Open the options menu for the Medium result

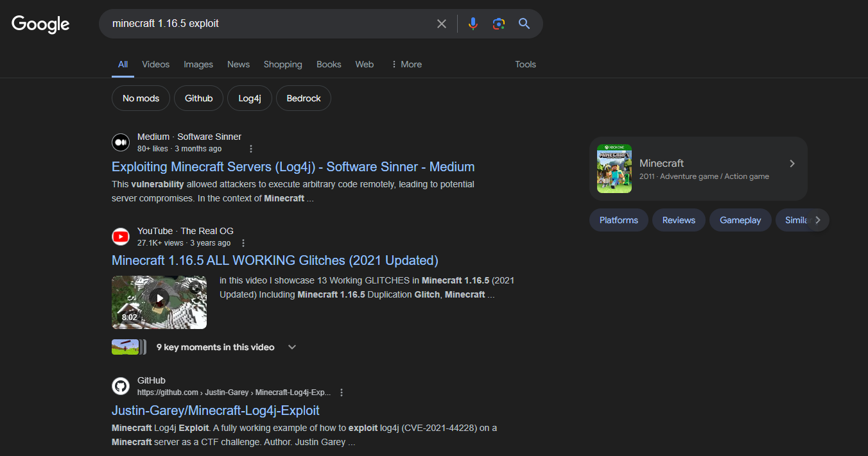(x=251, y=149)
